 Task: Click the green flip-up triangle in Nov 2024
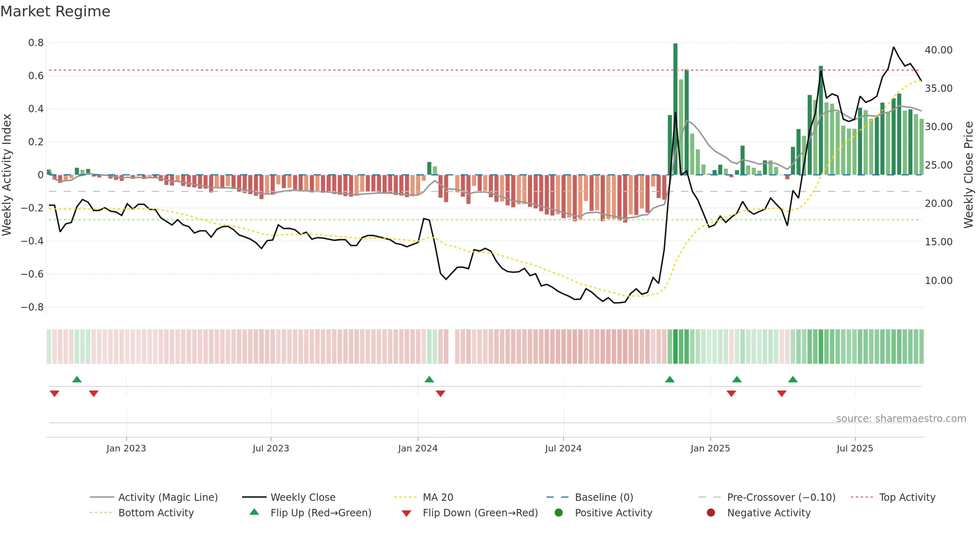click(x=670, y=379)
